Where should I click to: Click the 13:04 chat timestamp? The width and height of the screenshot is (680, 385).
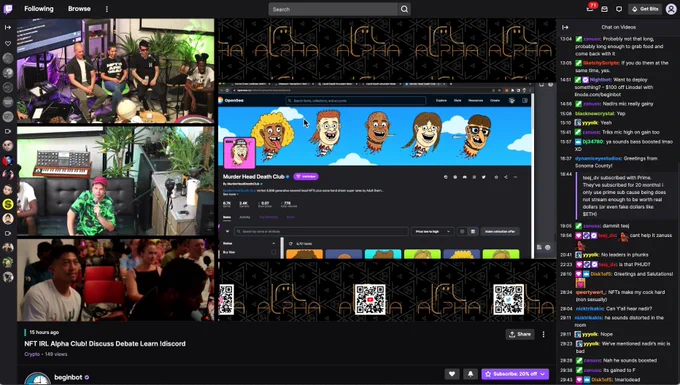coord(566,39)
